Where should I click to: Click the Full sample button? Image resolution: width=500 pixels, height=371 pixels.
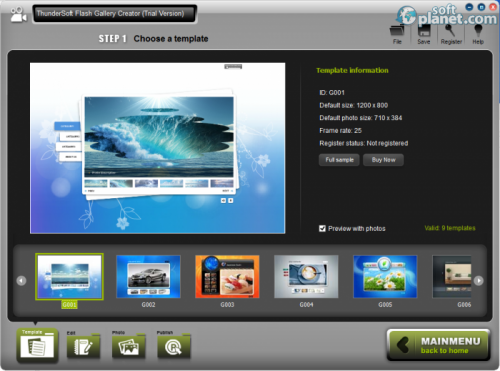[x=339, y=160]
